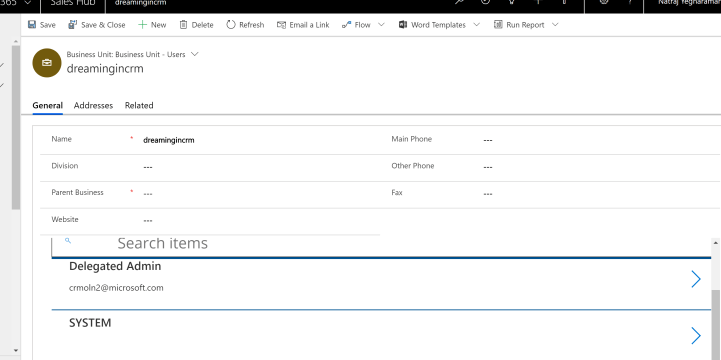
Task: Click the SYSTEM user name
Action: (90, 323)
